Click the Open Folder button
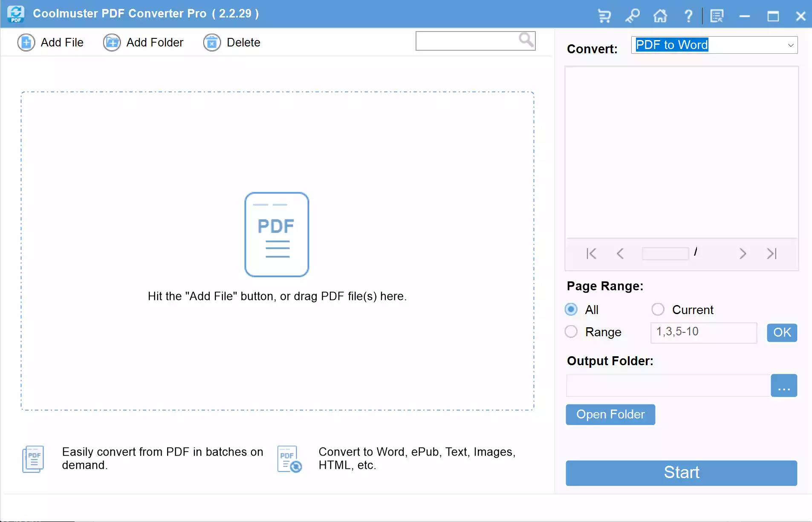The image size is (812, 522). tap(610, 415)
